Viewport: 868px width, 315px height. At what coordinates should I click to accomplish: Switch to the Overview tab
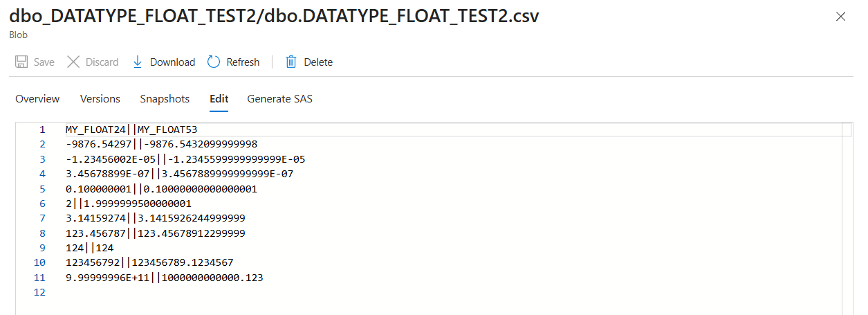37,99
